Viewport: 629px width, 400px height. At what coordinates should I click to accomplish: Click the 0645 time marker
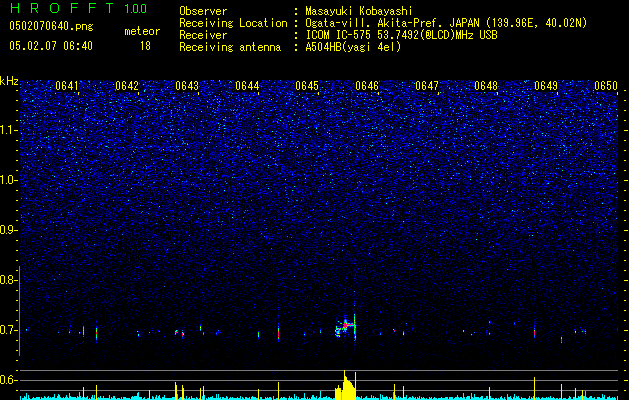coord(307,86)
